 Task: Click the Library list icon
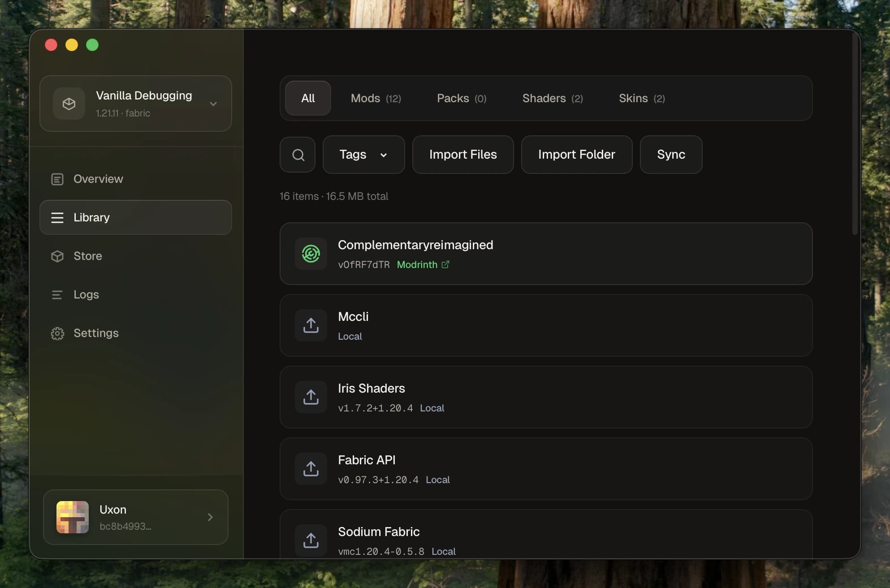pos(57,217)
